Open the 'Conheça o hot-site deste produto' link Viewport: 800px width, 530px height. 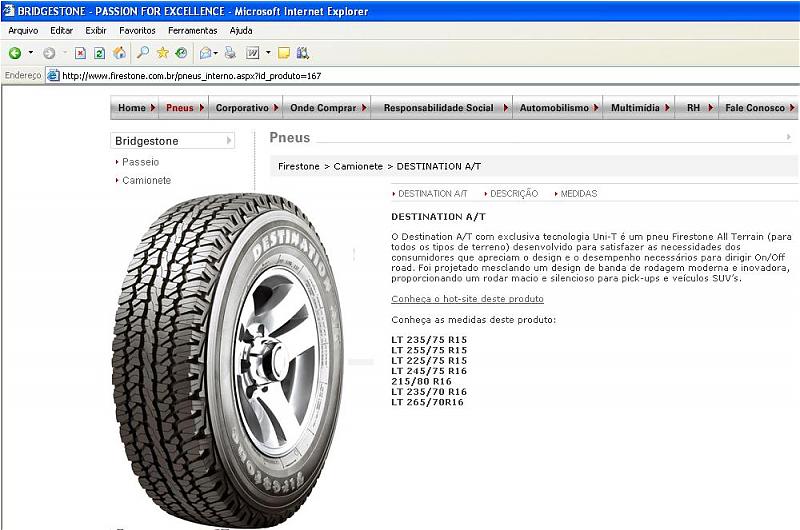point(467,299)
